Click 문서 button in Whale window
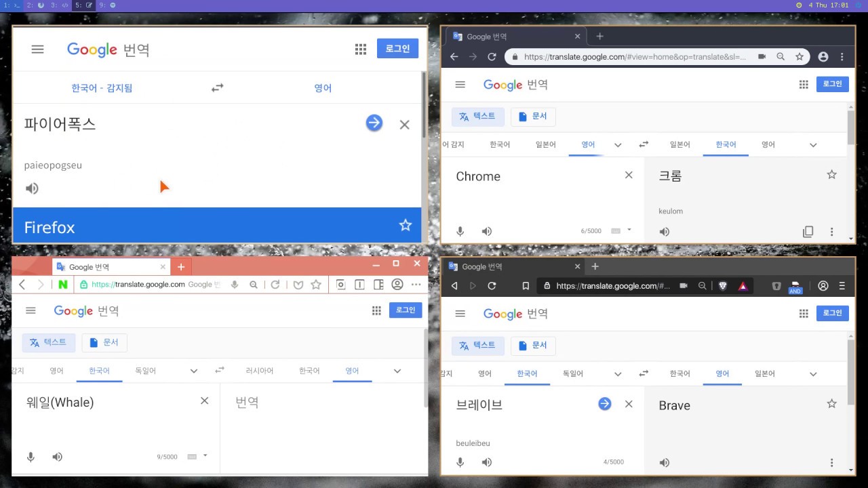This screenshot has width=868, height=488. (104, 342)
